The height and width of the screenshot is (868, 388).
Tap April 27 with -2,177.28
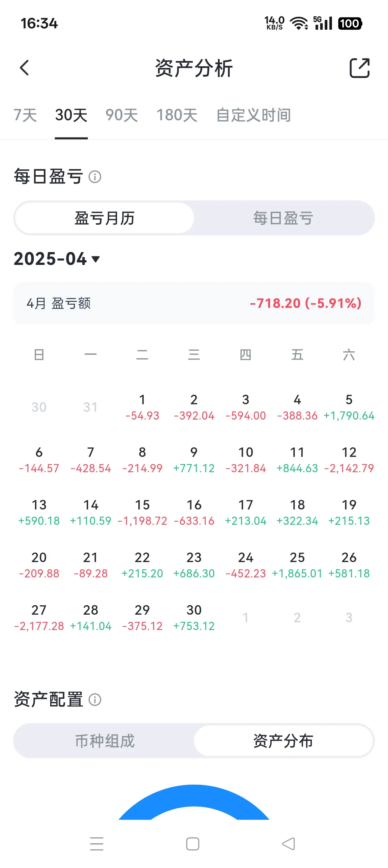39,617
